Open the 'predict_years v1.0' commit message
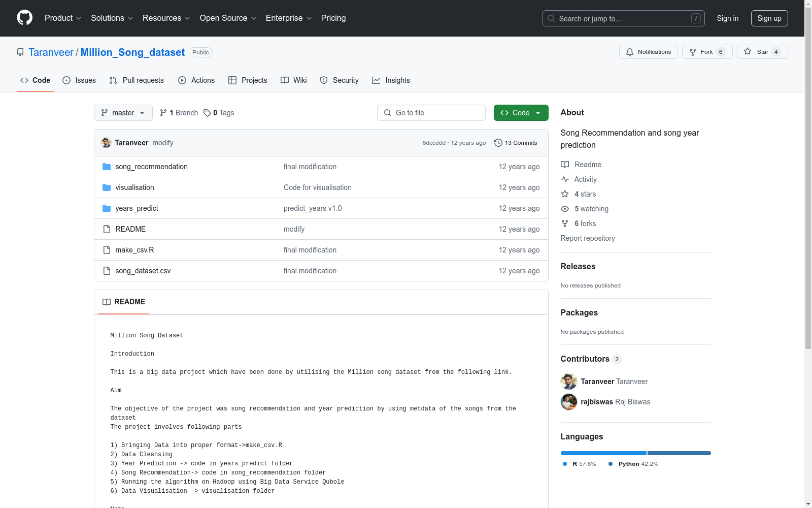 (x=313, y=208)
